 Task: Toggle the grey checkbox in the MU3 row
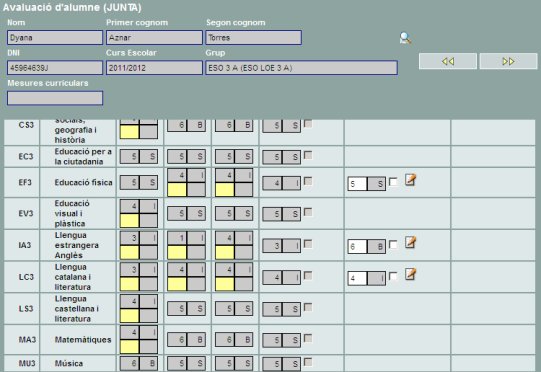click(308, 362)
